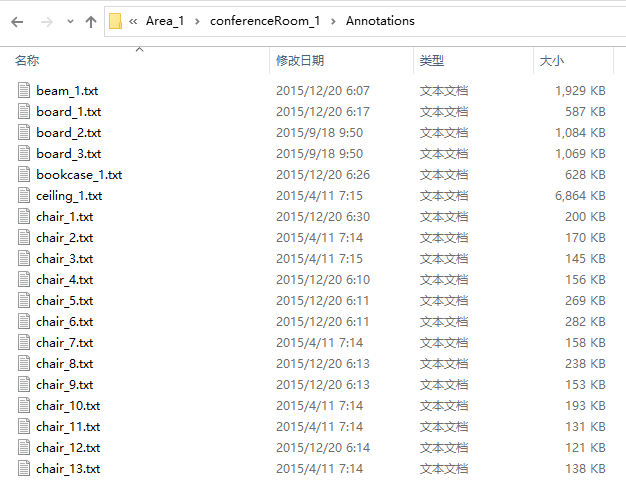This screenshot has height=480, width=626.
Task: Select file name board_3.txt
Action: (69, 154)
